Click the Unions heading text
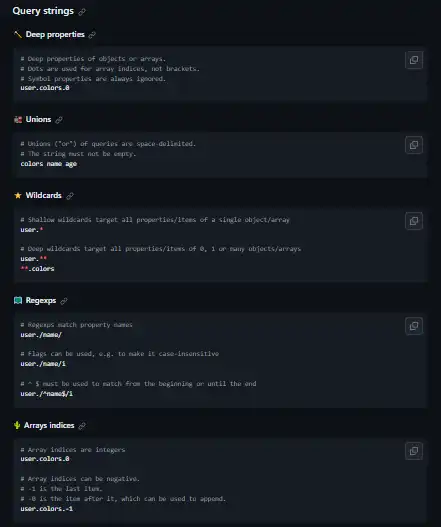 click(38, 119)
